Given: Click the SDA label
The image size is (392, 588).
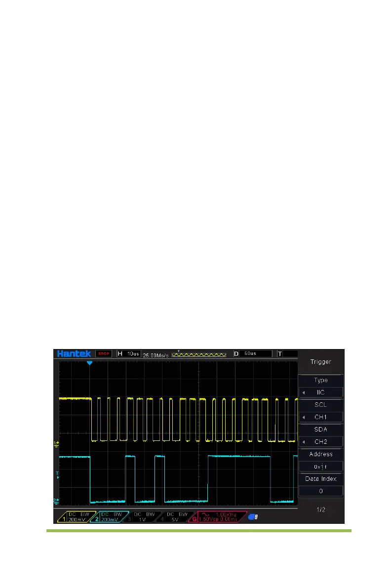Looking at the screenshot, I should [321, 430].
